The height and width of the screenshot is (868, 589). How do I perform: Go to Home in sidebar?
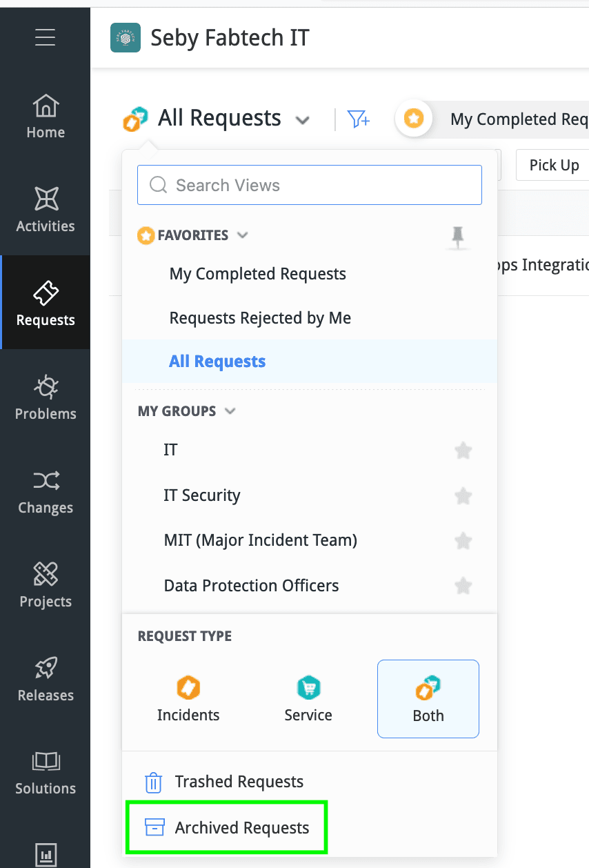pyautogui.click(x=46, y=117)
